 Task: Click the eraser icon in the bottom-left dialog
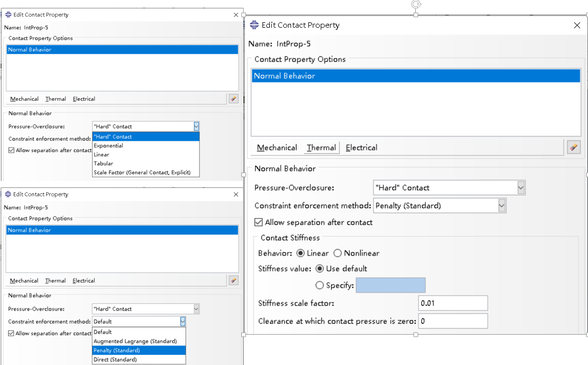pos(233,280)
